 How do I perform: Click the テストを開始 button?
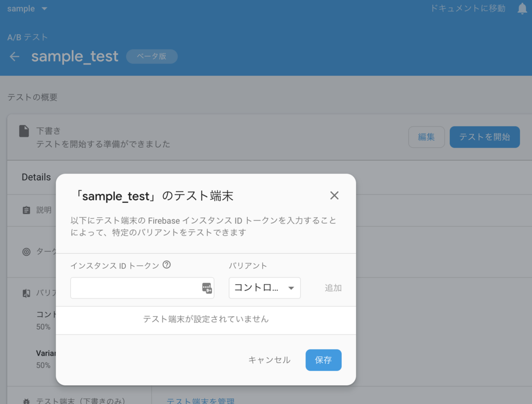tap(485, 137)
